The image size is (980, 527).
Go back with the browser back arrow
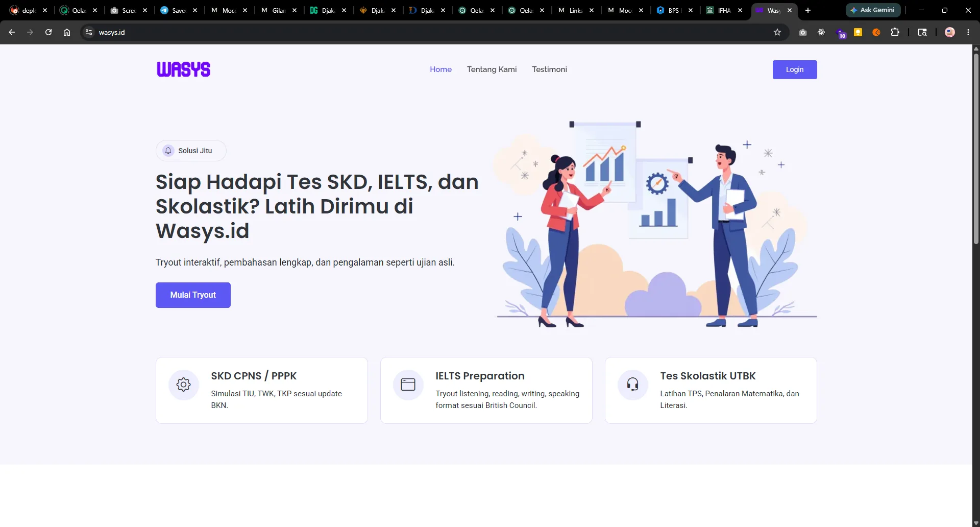[x=12, y=32]
